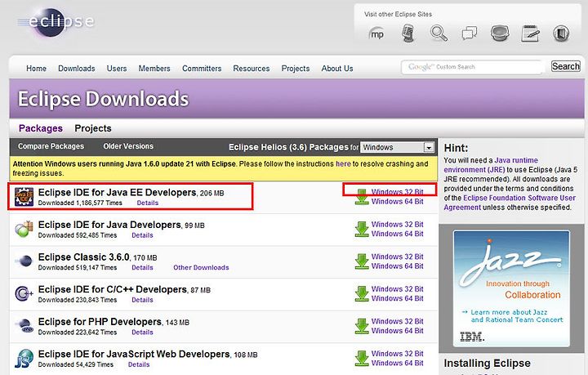This screenshot has height=375, width=588.
Task: Open the notepad and pencil site icon
Action: click(x=530, y=33)
